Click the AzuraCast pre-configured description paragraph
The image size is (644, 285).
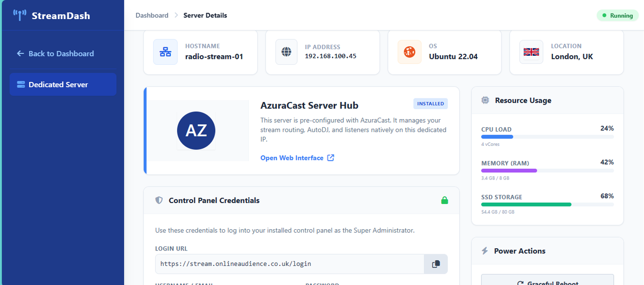(x=353, y=130)
